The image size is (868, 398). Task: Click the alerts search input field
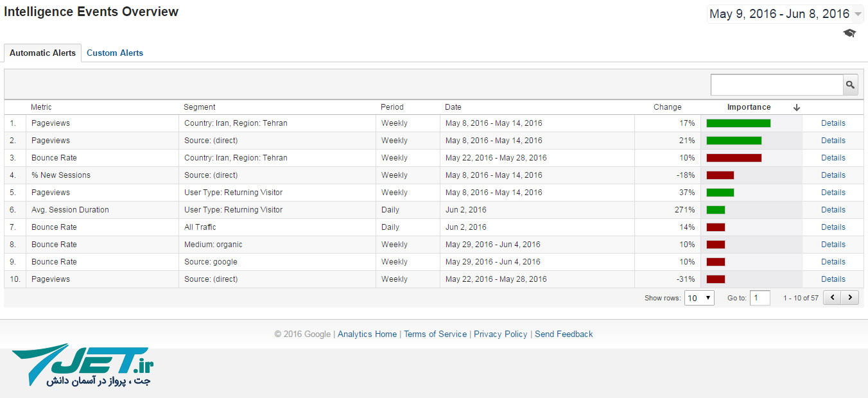click(777, 85)
